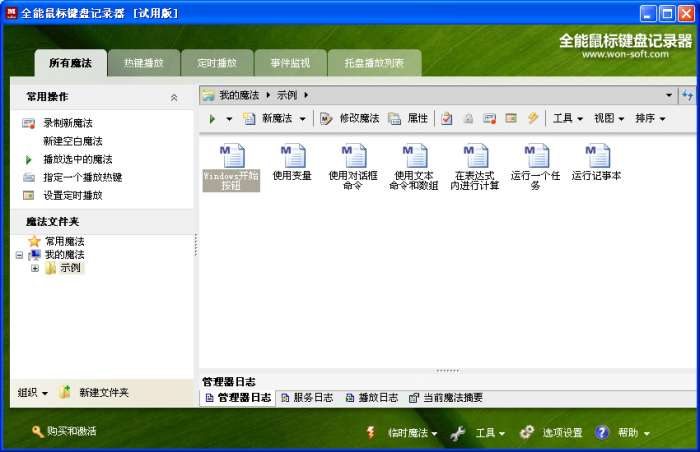Click the 新魔法 toolbar button
This screenshot has height=452, width=700.
pyautogui.click(x=267, y=119)
